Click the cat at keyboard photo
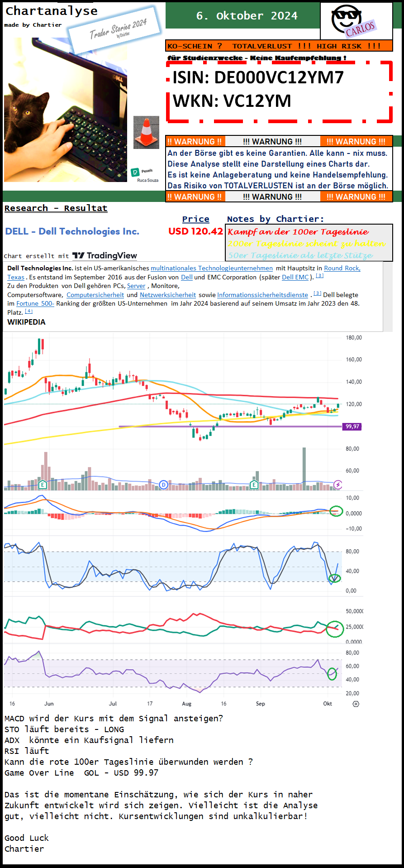 66,110
